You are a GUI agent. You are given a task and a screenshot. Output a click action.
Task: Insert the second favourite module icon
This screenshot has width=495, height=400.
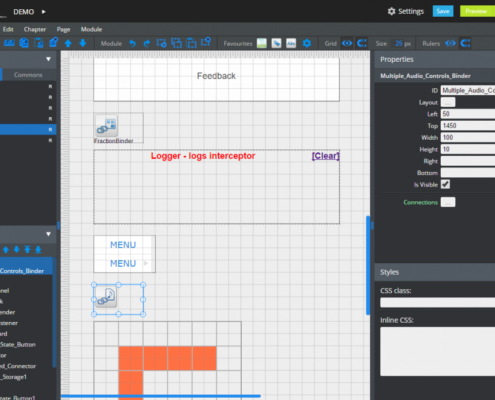[x=276, y=43]
